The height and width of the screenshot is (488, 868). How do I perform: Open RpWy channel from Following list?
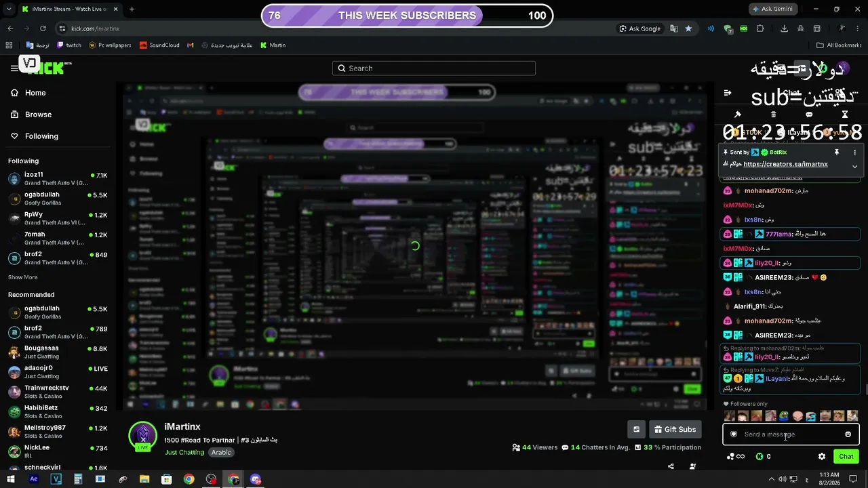[x=58, y=218]
